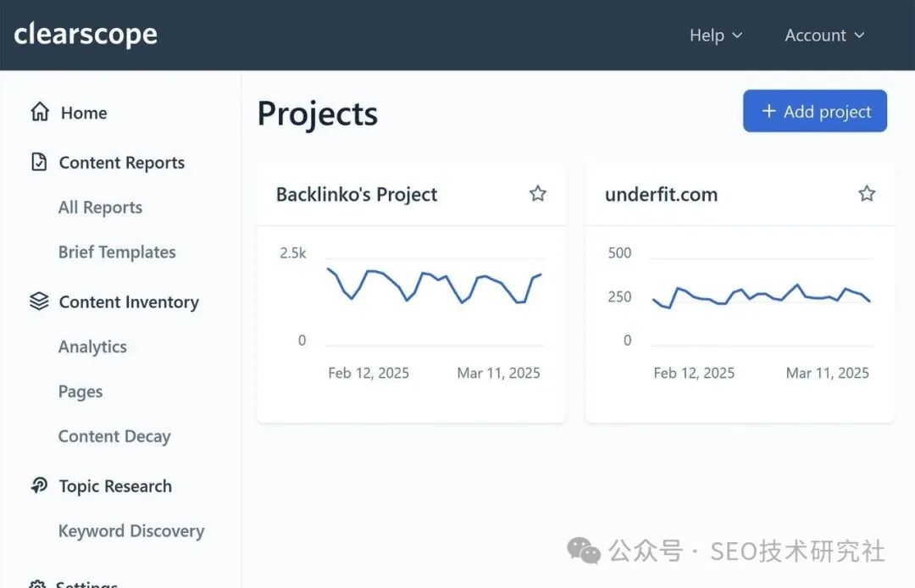Click the Account chevron arrow
Screen dimensions: 915x588
(x=859, y=36)
